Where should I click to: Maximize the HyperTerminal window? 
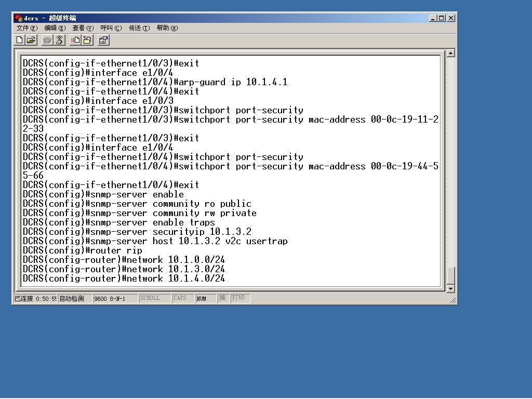click(441, 18)
